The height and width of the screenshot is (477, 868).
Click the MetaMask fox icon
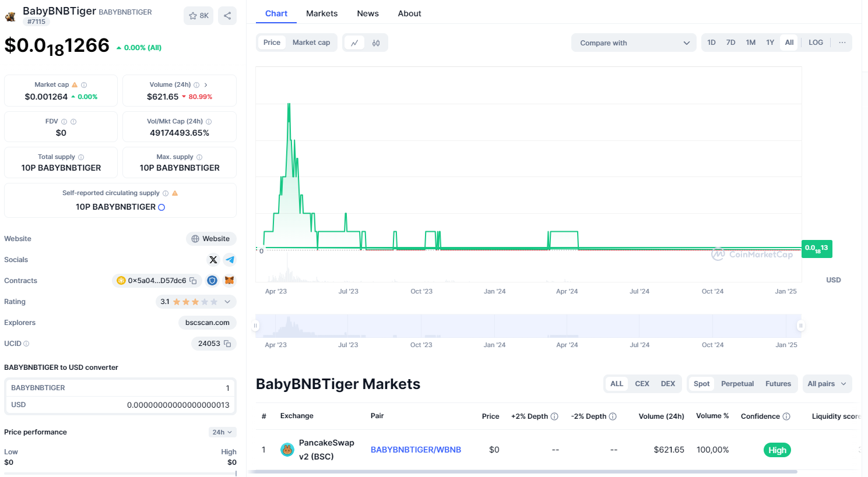[229, 281]
